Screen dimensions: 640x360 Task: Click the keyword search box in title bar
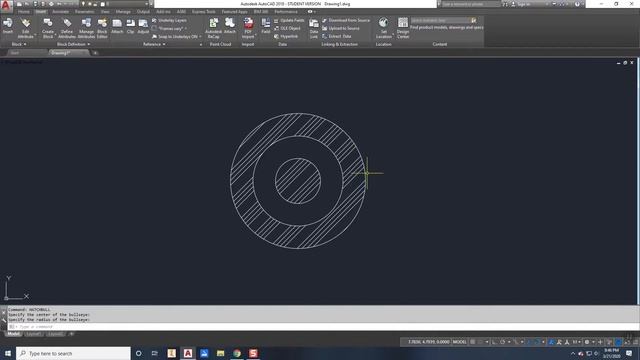(470, 4)
